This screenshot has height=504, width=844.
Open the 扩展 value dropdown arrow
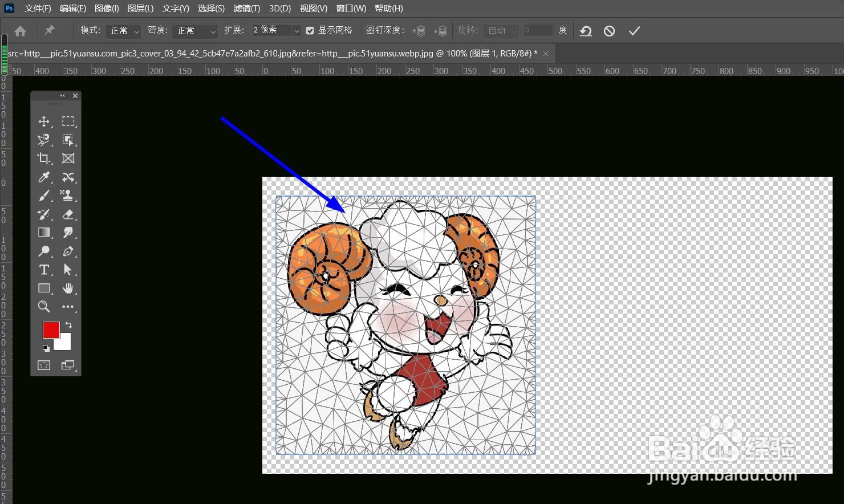click(297, 31)
